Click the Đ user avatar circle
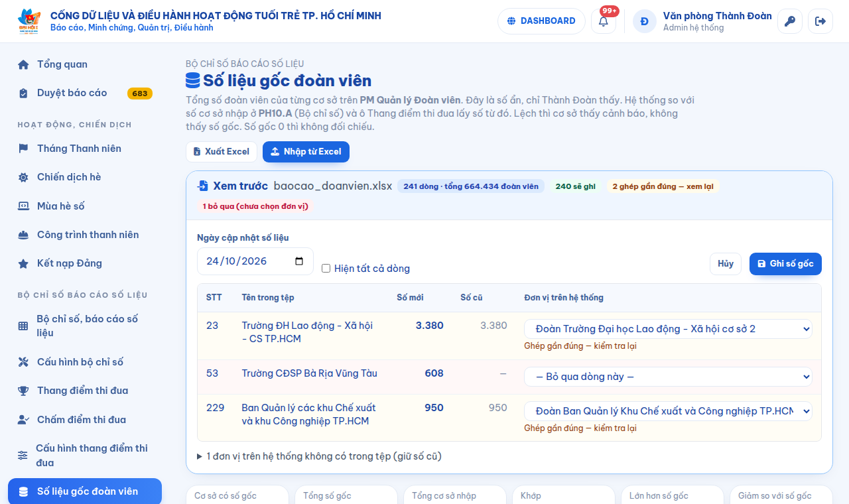849x504 pixels. pos(644,21)
